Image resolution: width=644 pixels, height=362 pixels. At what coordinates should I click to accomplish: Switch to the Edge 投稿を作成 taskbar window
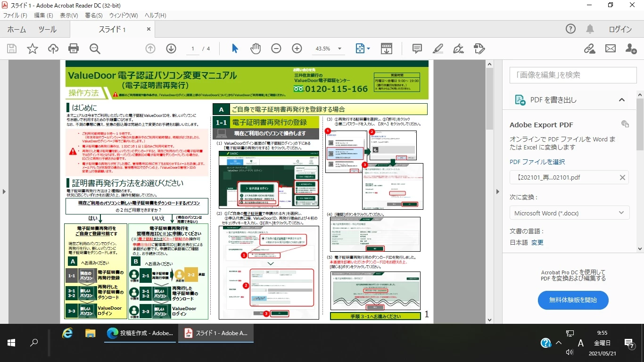pyautogui.click(x=140, y=333)
